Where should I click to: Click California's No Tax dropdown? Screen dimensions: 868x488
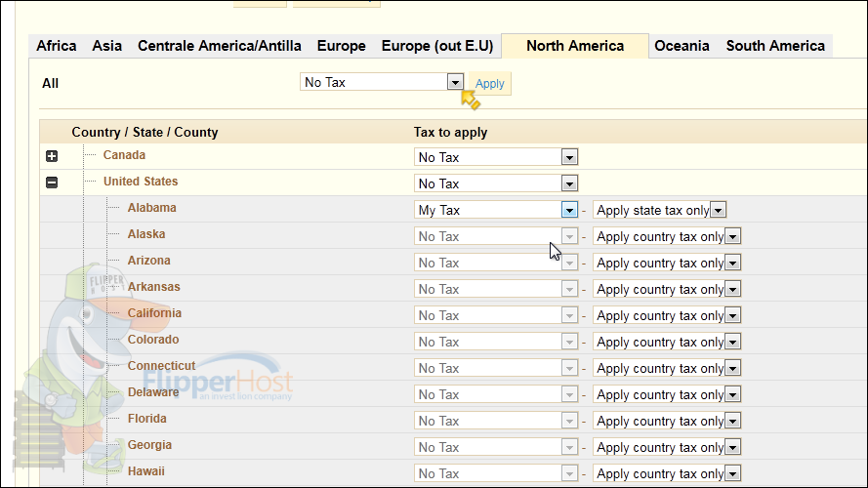click(x=496, y=315)
